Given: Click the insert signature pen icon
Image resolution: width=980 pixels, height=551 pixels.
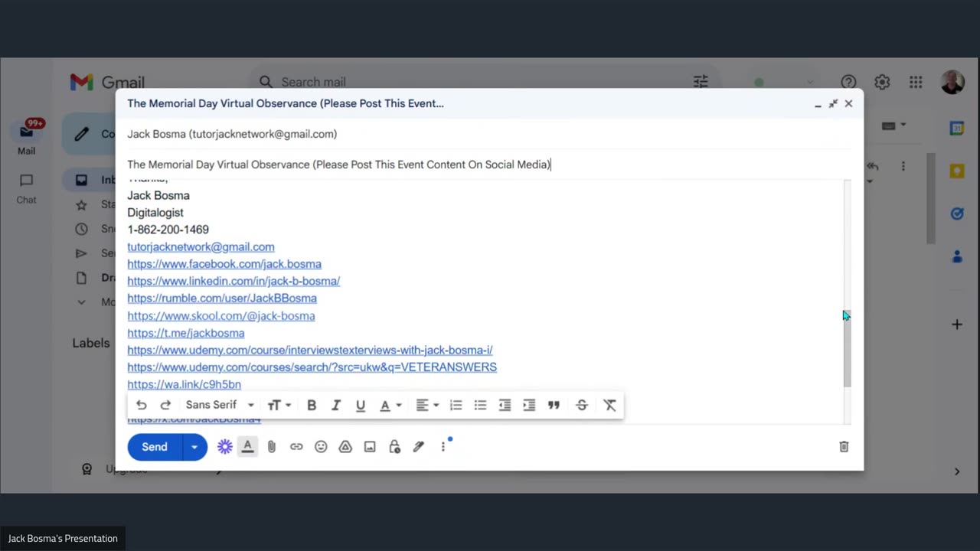Looking at the screenshot, I should 419,447.
